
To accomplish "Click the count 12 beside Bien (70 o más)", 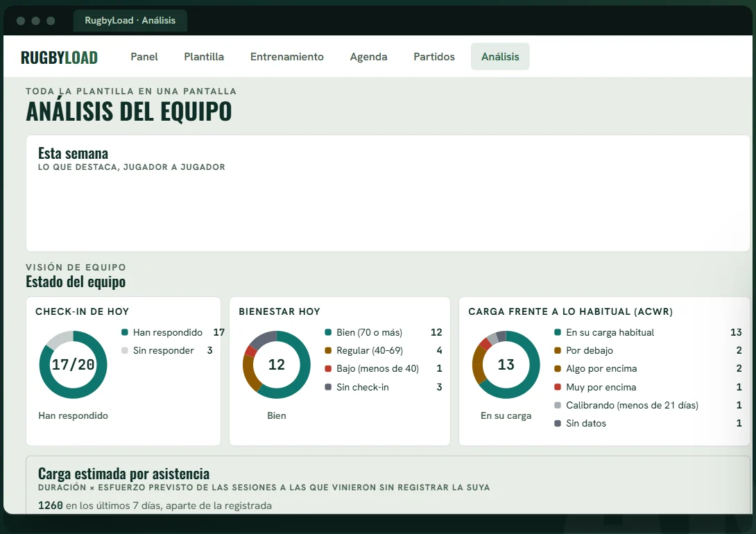I will [x=436, y=332].
